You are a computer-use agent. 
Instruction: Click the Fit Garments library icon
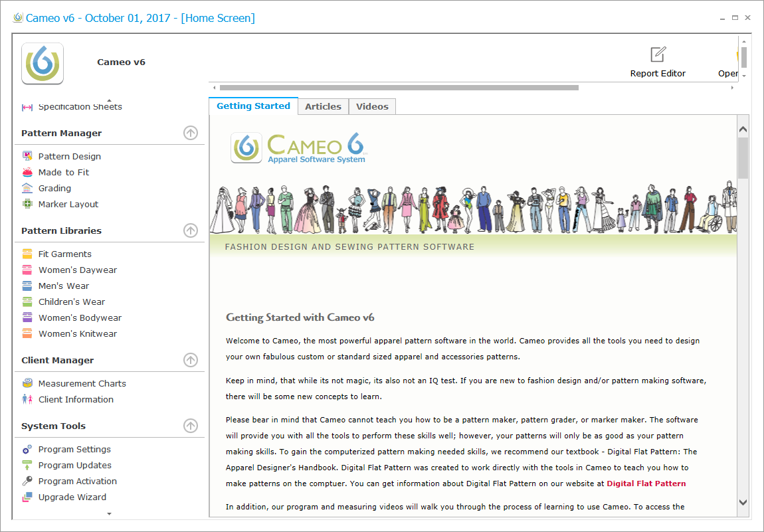point(27,254)
